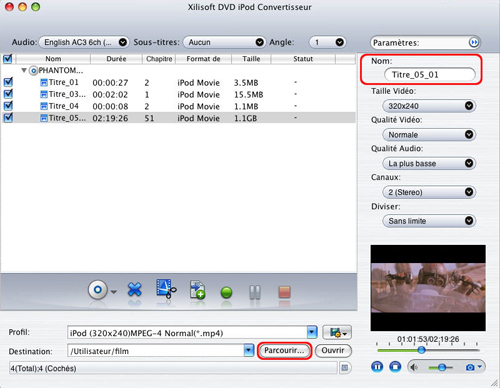Select the 3.5MB size cell
Viewport: 500px width, 388px height.
[246, 83]
